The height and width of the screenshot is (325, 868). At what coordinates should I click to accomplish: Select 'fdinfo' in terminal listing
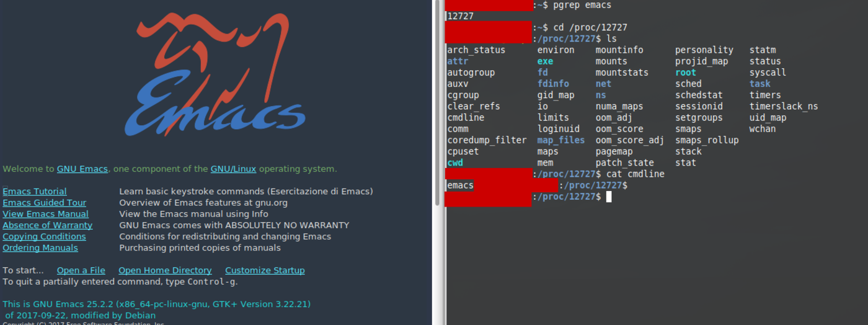pyautogui.click(x=554, y=84)
